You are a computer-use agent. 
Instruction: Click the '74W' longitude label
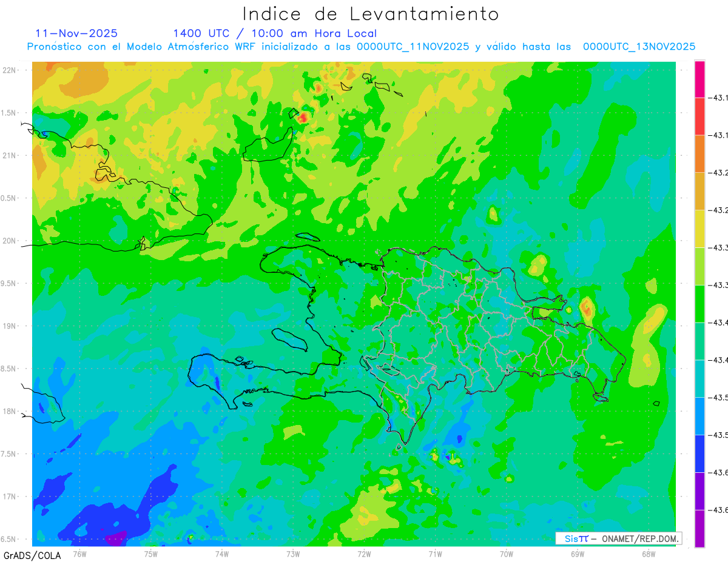221,554
